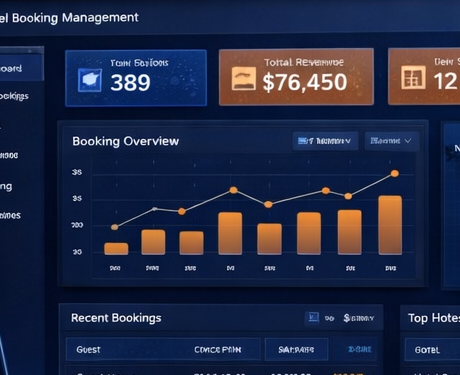Open the first Booking Overview dropdown with blue flag
Screen dimensions: 460x375
click(x=325, y=141)
